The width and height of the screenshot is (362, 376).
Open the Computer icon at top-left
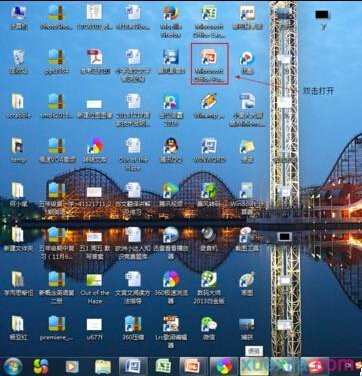pyautogui.click(x=18, y=17)
